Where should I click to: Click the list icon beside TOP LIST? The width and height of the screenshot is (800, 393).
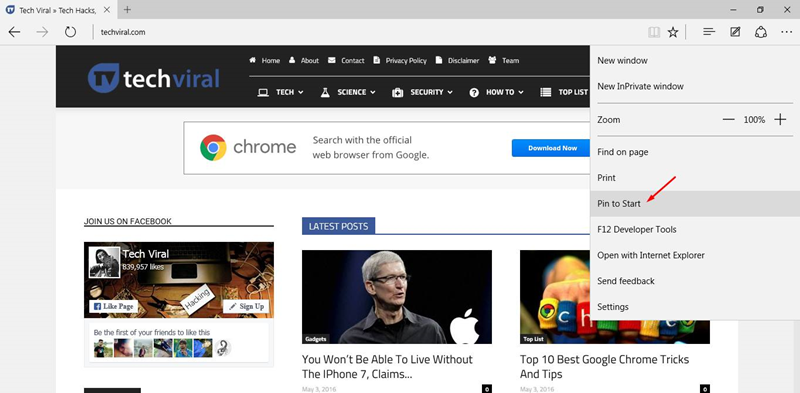pos(546,92)
